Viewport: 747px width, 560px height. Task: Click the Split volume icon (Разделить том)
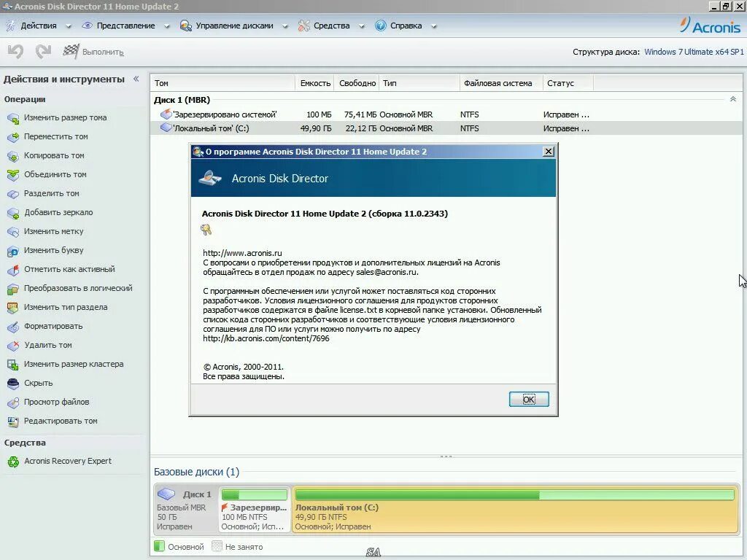point(13,194)
